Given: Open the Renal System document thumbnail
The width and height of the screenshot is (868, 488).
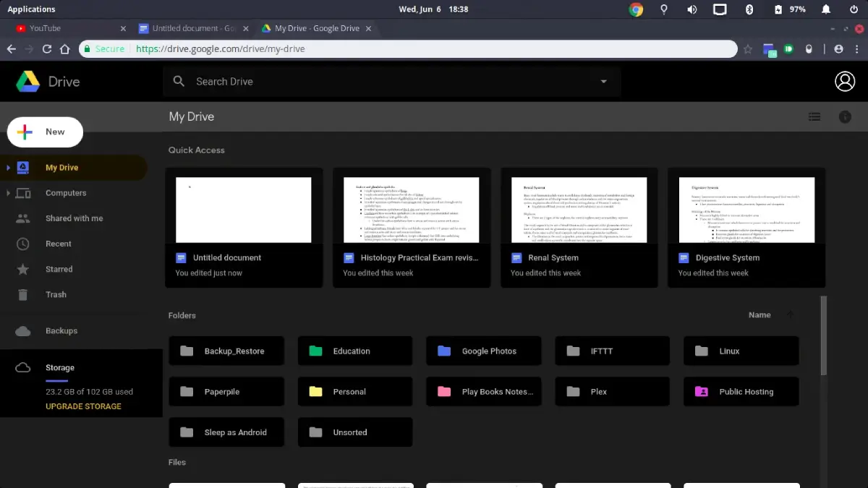Looking at the screenshot, I should [x=579, y=208].
